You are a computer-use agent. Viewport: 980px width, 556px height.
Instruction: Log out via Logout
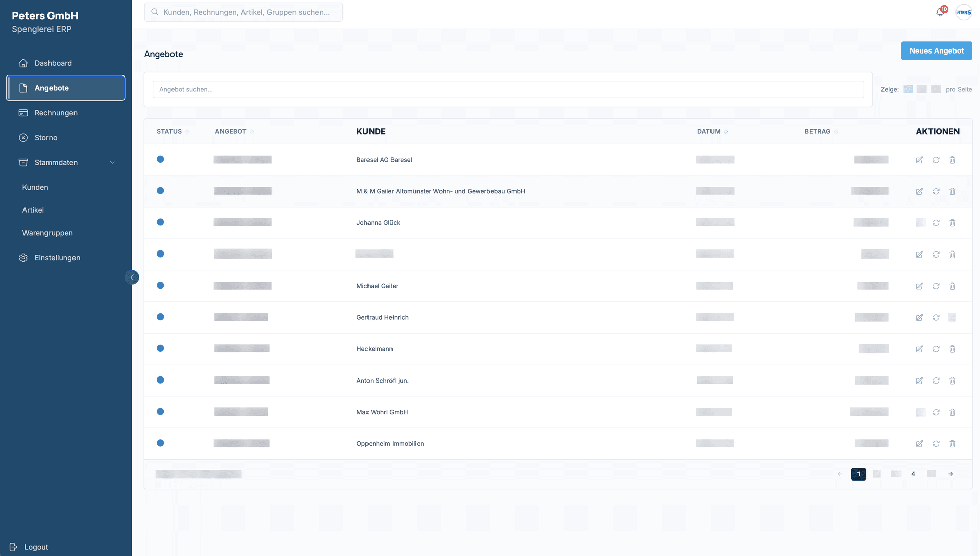(x=29, y=547)
